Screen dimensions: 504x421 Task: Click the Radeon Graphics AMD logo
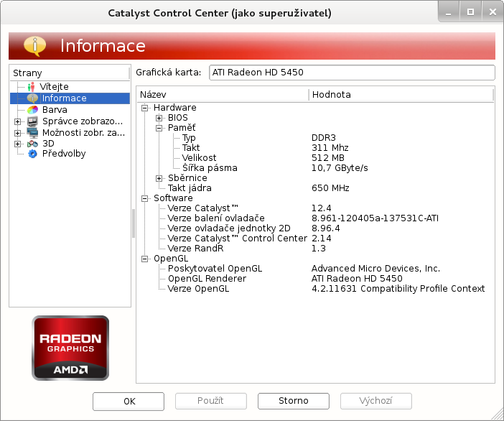pos(70,348)
